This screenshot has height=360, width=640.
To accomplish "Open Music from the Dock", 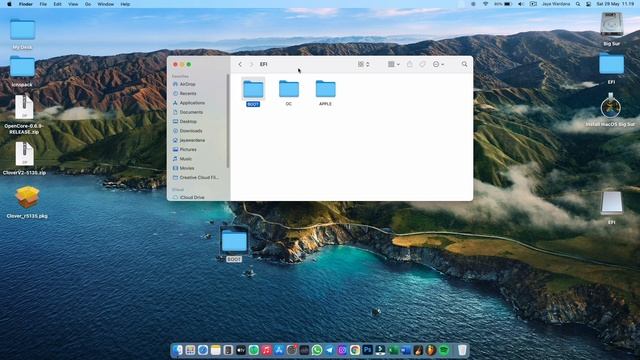I will 266,350.
